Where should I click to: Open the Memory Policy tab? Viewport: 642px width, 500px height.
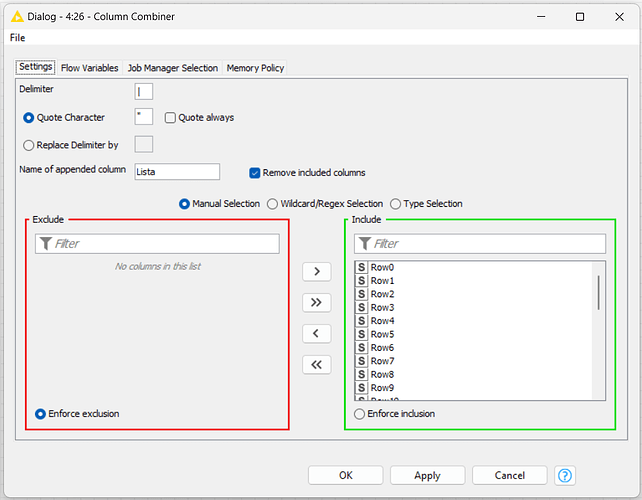255,68
